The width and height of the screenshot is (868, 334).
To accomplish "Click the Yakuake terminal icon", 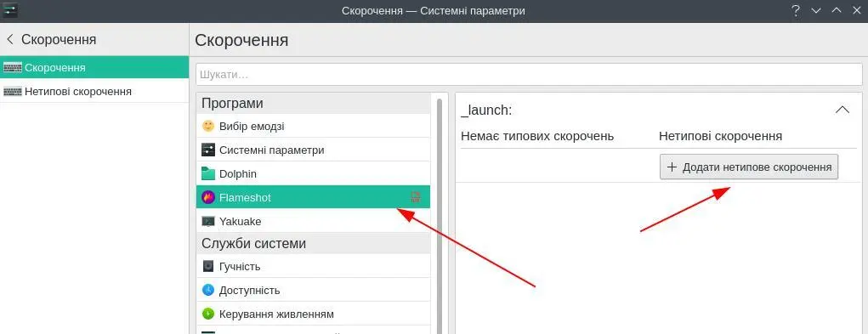I will (208, 221).
